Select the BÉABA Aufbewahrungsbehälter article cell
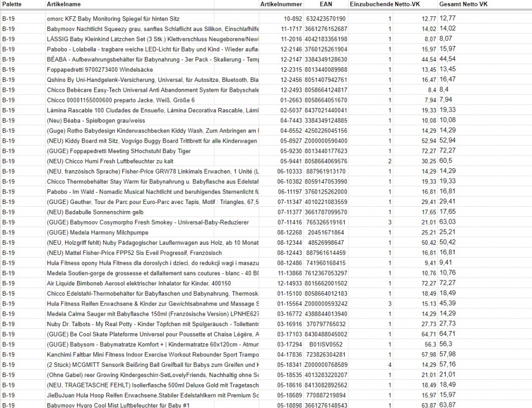 pyautogui.click(x=153, y=59)
